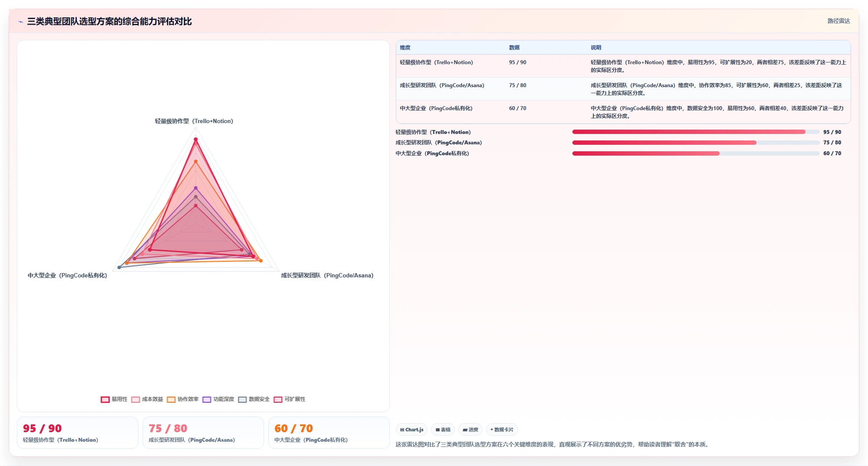Click the 表格 tag

pos(443,430)
